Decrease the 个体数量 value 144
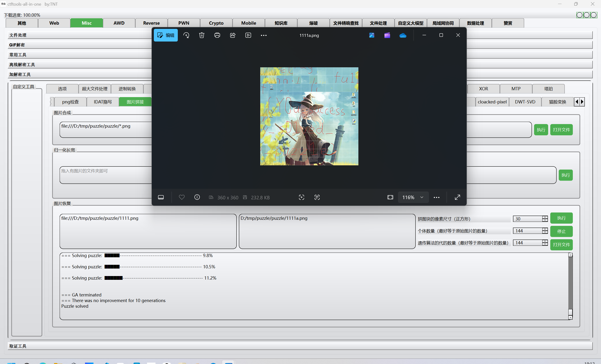Screen dimensions: 601x364 point(545,232)
